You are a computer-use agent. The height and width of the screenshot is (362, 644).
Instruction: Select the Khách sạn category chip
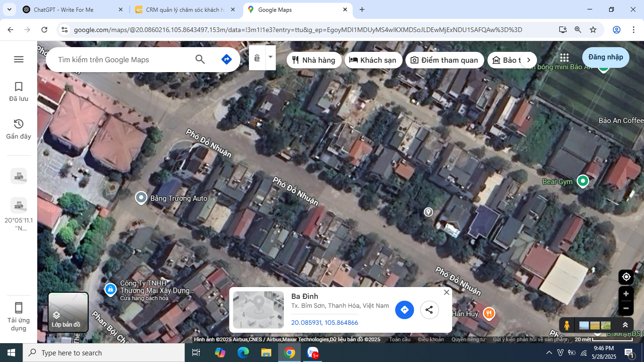click(373, 60)
